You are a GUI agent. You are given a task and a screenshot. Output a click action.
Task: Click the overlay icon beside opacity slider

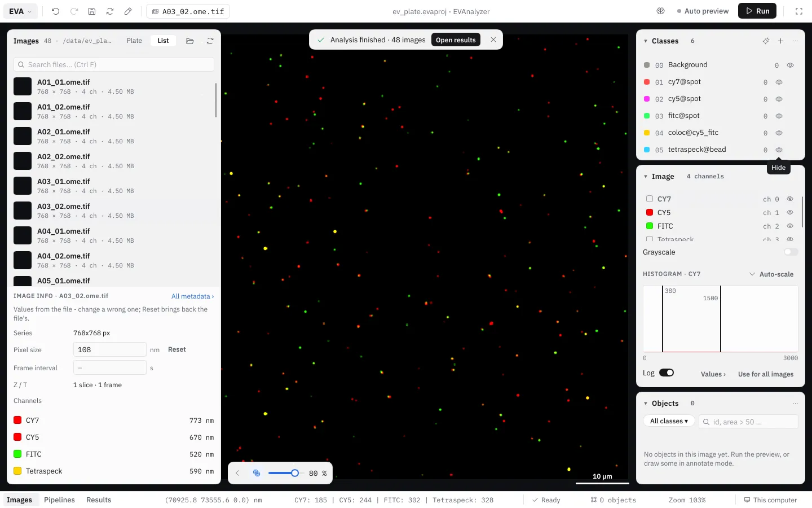(x=257, y=473)
